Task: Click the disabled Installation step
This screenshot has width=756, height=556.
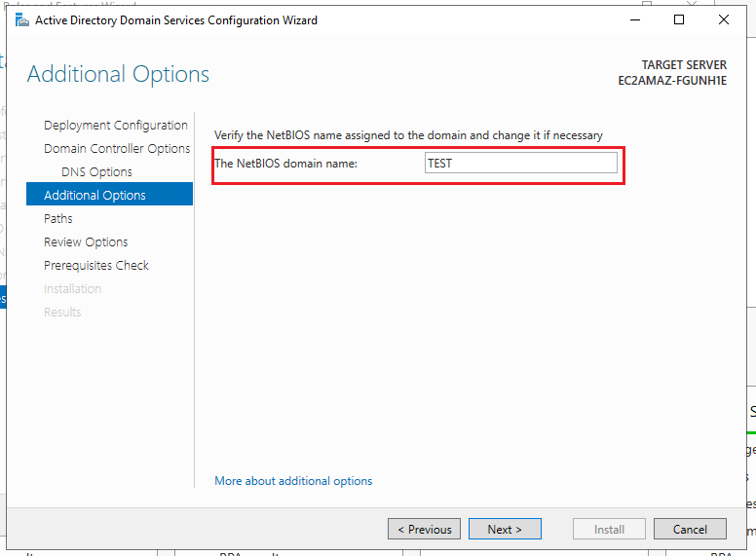Action: click(72, 288)
